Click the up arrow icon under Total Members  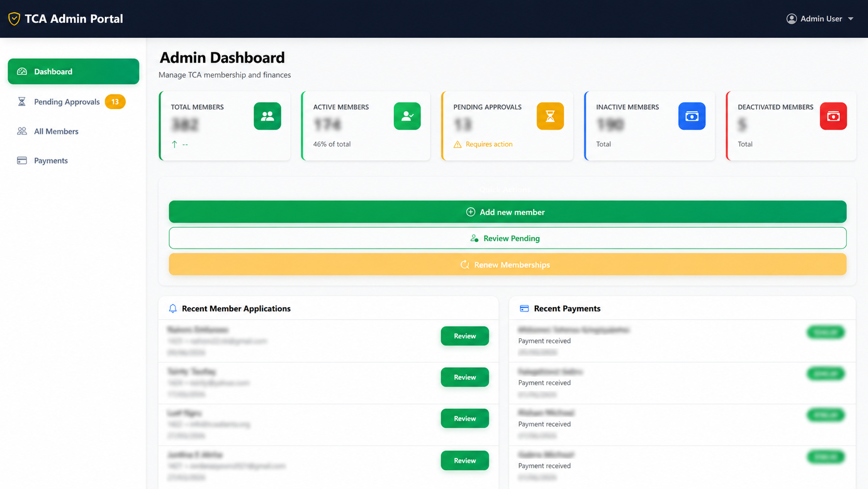(x=174, y=144)
